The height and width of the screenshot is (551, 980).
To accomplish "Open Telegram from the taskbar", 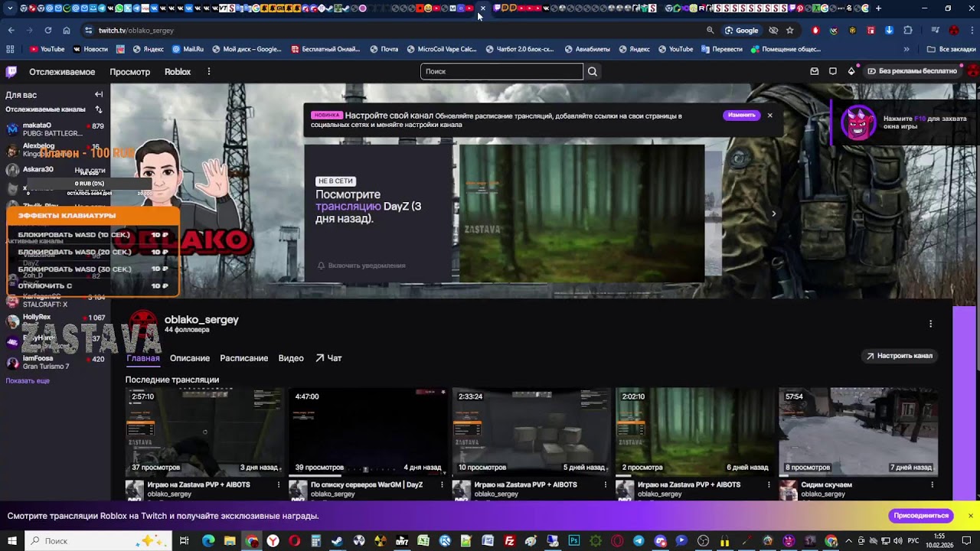I will click(639, 541).
